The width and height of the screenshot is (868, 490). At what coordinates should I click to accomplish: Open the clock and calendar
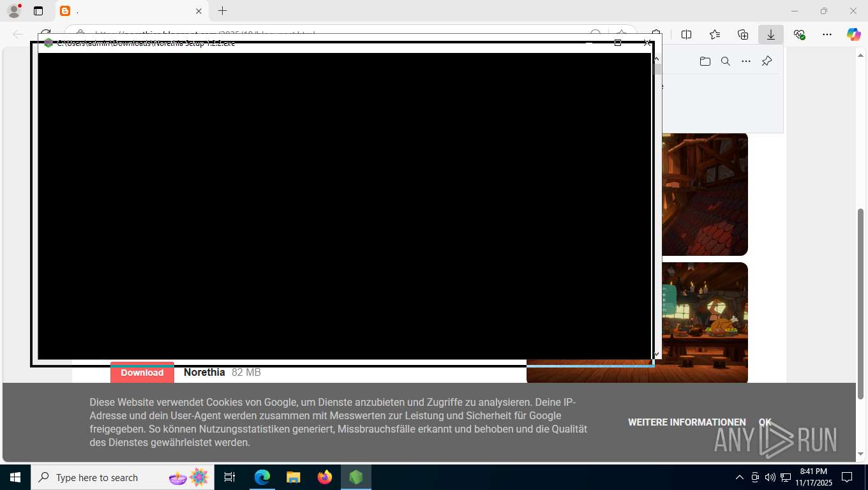[x=814, y=477]
